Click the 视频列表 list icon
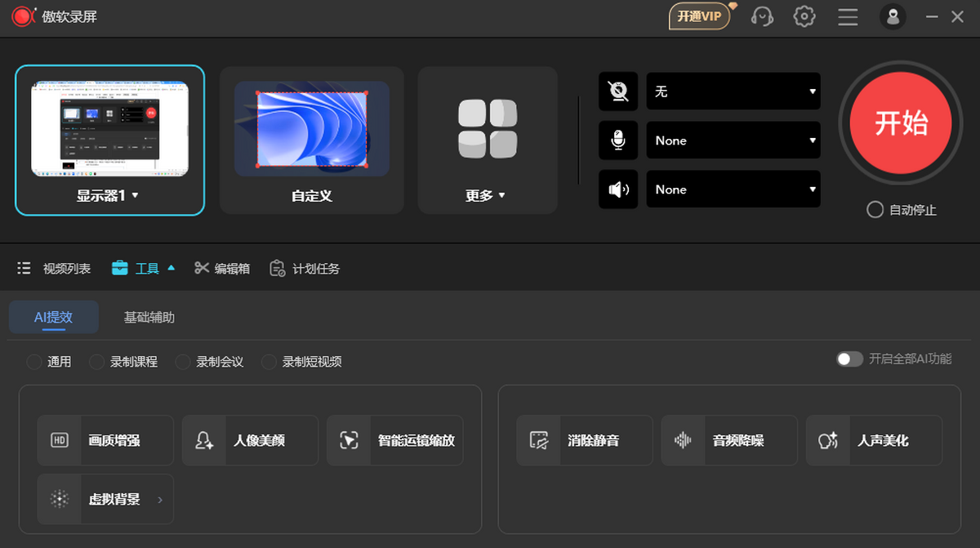The height and width of the screenshot is (548, 980). [24, 268]
